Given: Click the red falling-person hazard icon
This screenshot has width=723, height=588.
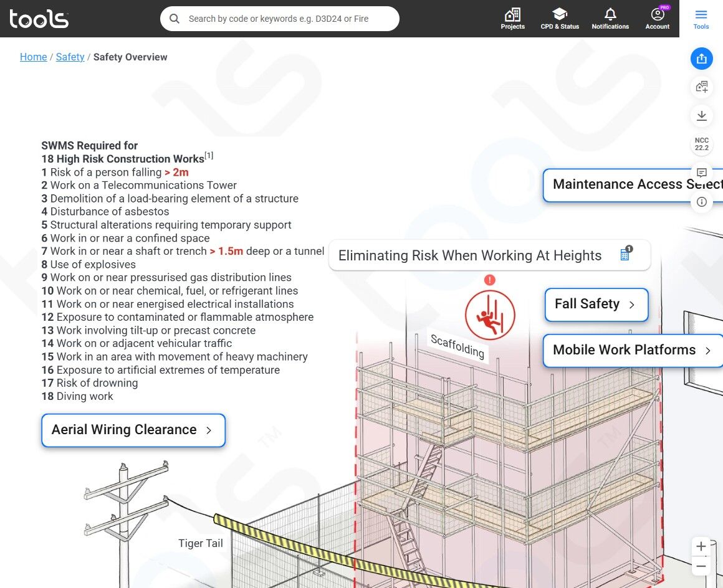Looking at the screenshot, I should pyautogui.click(x=490, y=315).
